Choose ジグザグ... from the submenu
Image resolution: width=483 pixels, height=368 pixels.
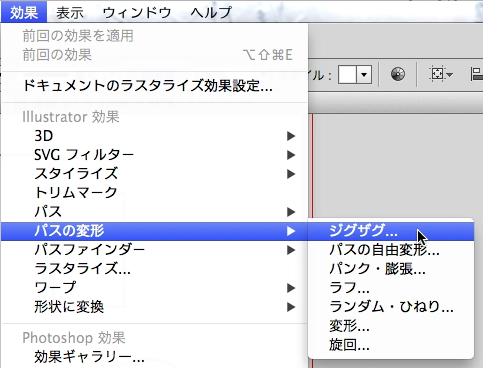click(391, 231)
